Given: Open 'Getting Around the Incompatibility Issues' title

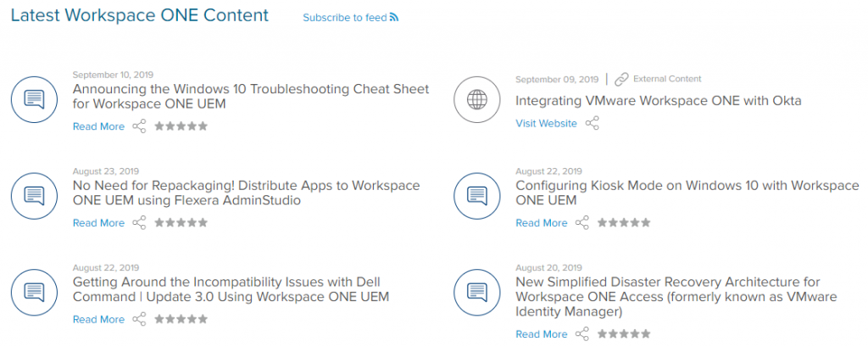Looking at the screenshot, I should (x=231, y=288).
